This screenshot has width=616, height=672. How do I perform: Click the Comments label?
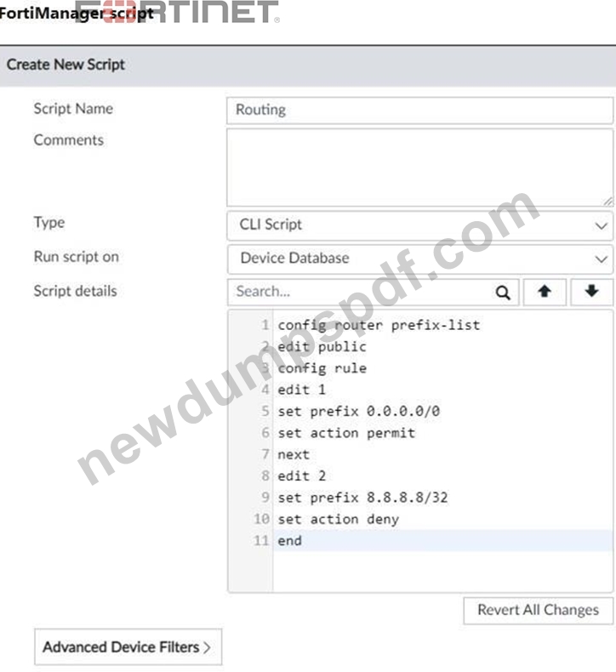pyautogui.click(x=69, y=140)
